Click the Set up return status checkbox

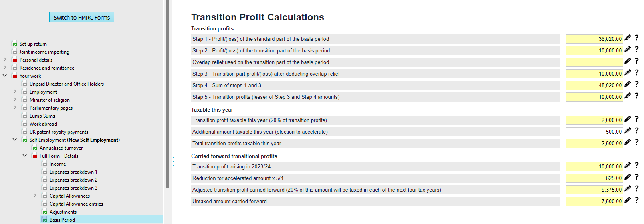(x=15, y=44)
